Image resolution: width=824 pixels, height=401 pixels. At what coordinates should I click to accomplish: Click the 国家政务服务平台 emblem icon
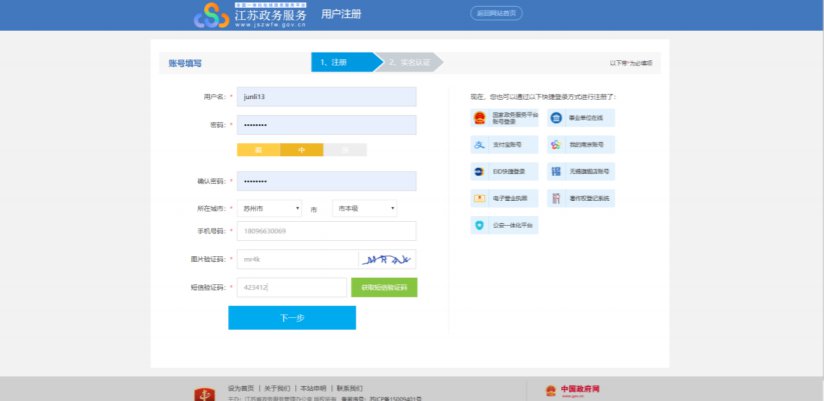479,118
